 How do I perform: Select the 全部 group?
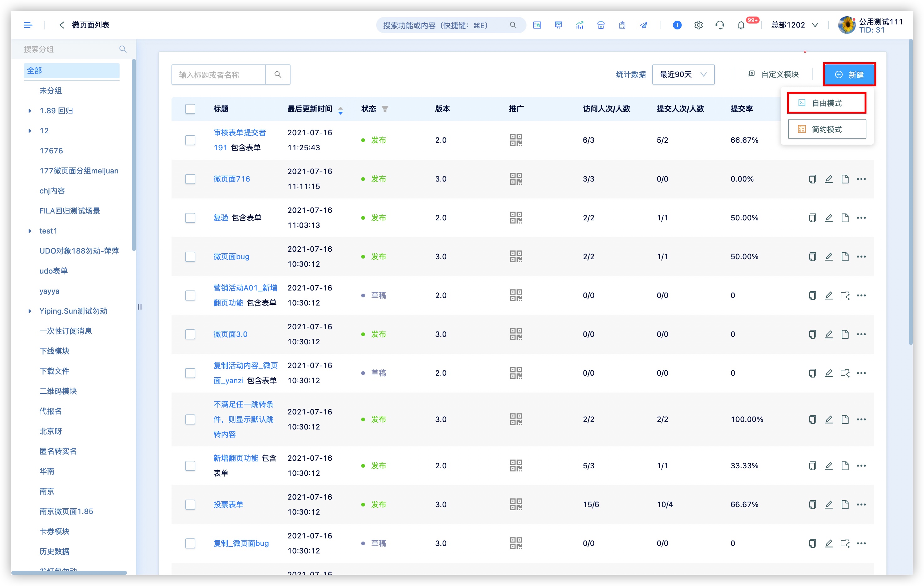pyautogui.click(x=71, y=71)
